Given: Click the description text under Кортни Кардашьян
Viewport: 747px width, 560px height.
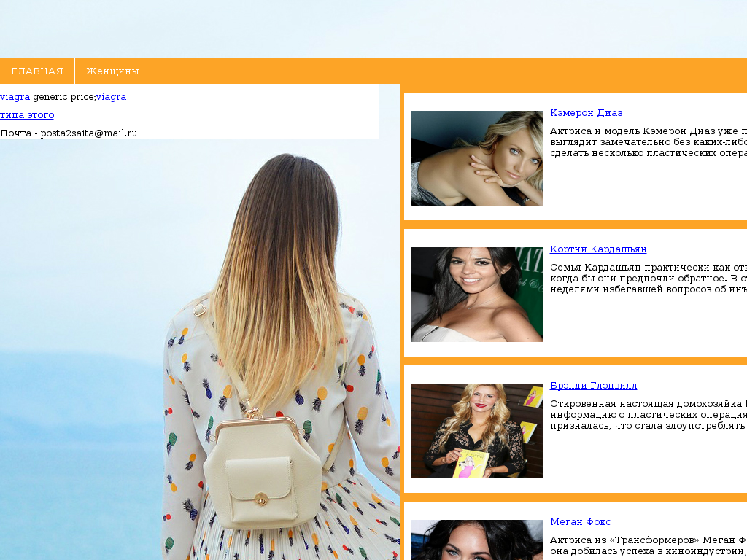Looking at the screenshot, I should 648,279.
